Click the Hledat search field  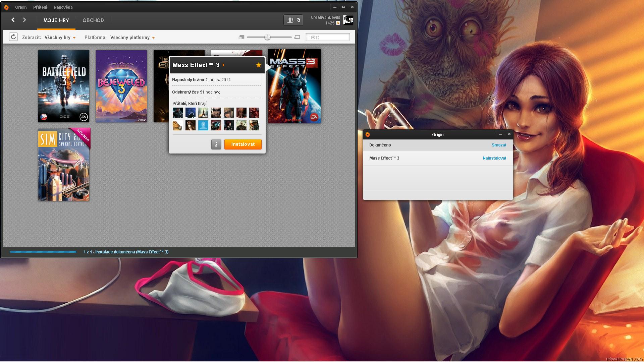click(x=327, y=37)
